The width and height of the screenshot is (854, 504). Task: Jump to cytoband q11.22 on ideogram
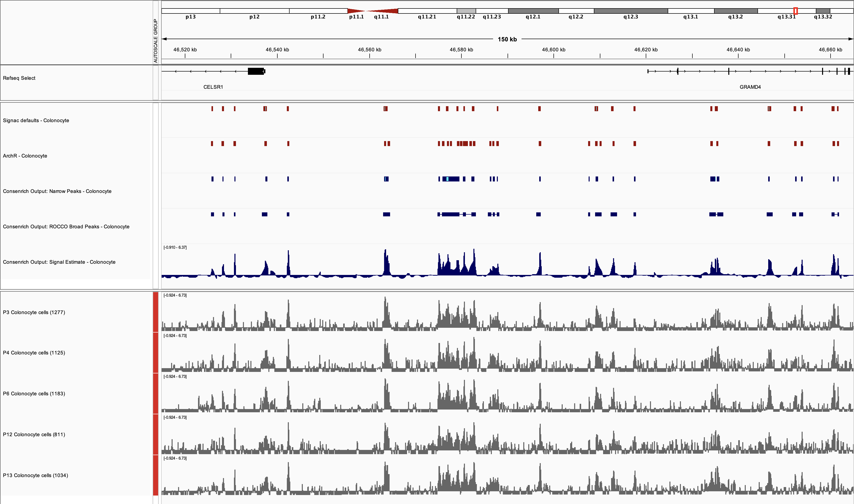(x=466, y=11)
